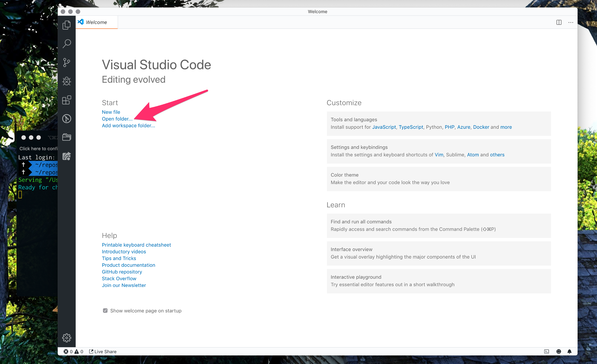
Task: Open the Explorer view in the activity bar
Action: point(66,25)
